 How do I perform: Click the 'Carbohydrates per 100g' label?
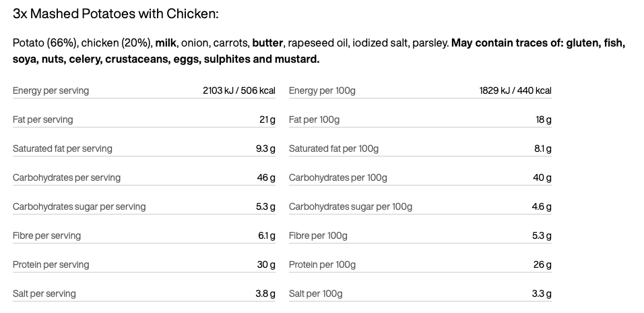pos(338,177)
